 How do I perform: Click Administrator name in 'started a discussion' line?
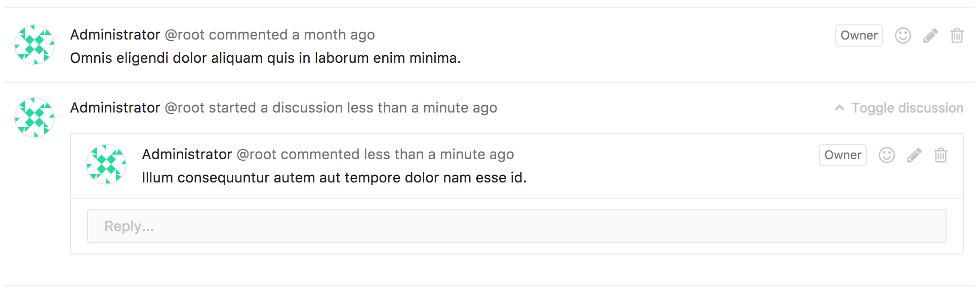(x=115, y=107)
